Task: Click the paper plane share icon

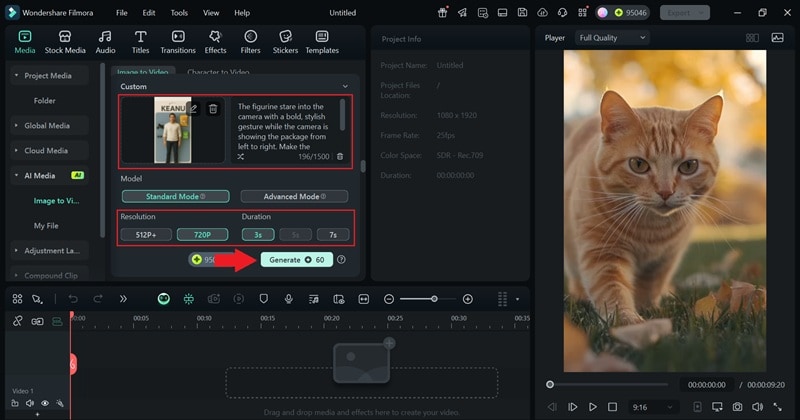Action: (x=462, y=13)
